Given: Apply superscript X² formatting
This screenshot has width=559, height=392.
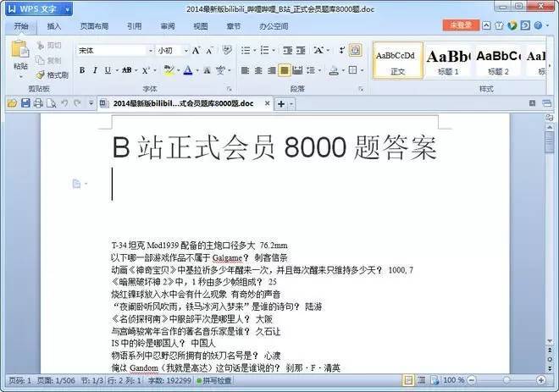Looking at the screenshot, I should point(146,70).
